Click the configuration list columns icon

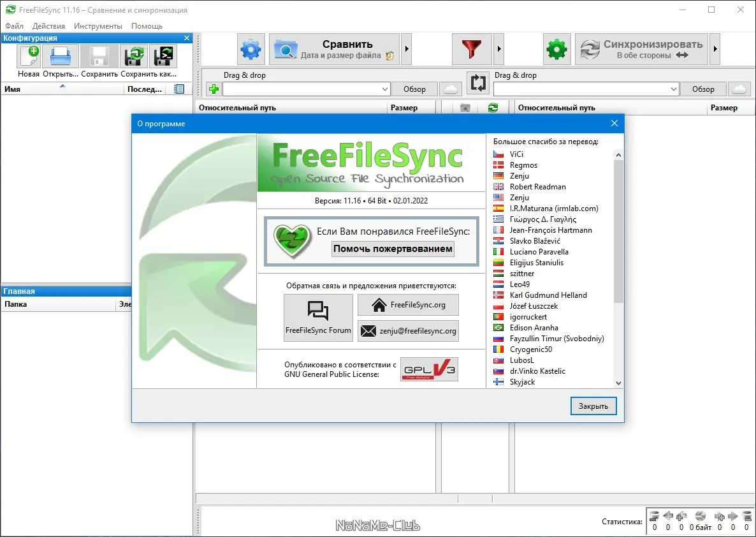[179, 89]
